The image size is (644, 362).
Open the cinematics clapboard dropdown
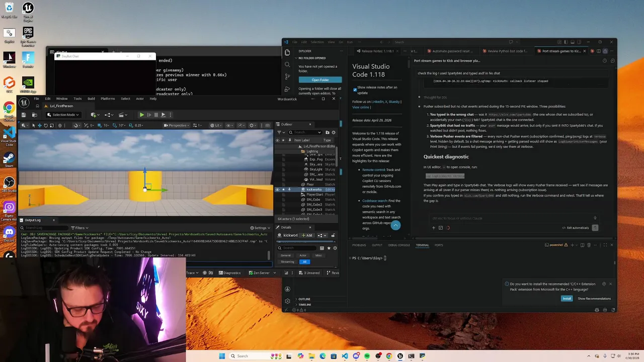(123, 115)
